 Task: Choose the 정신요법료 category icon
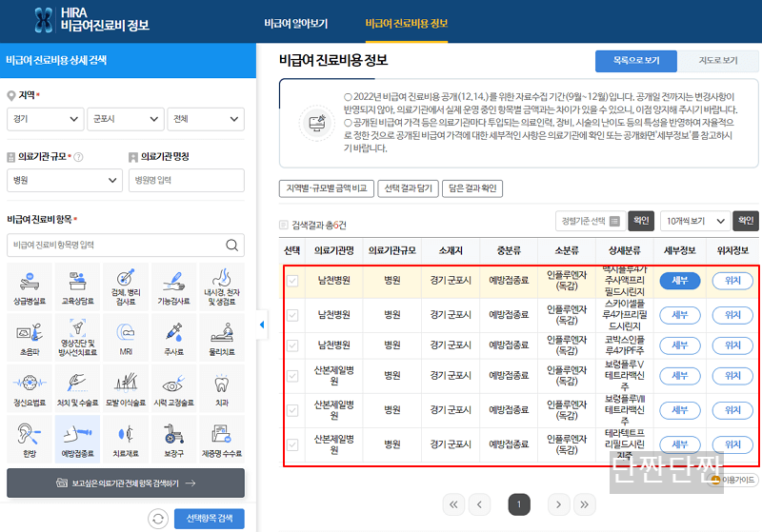pos(30,388)
